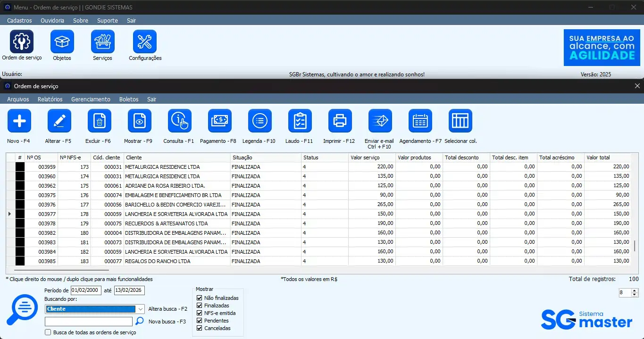Show the Legenda list icon
The image size is (644, 339).
click(x=260, y=121)
